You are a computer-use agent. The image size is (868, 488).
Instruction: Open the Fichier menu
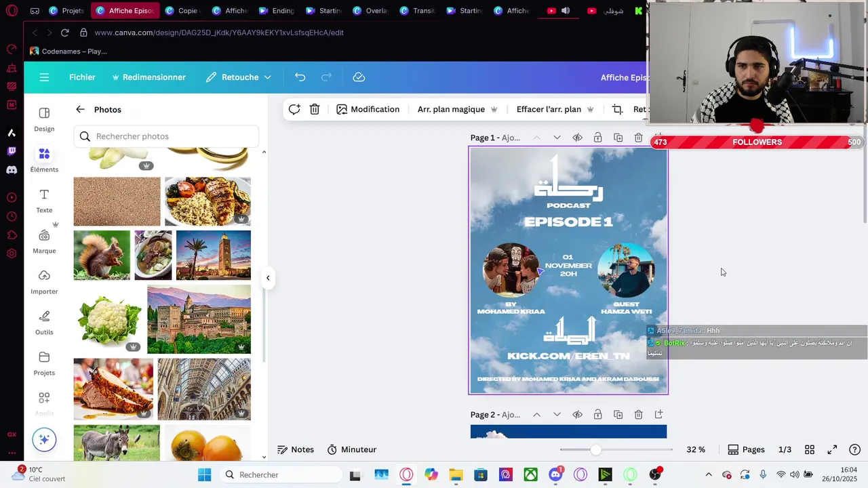point(82,77)
